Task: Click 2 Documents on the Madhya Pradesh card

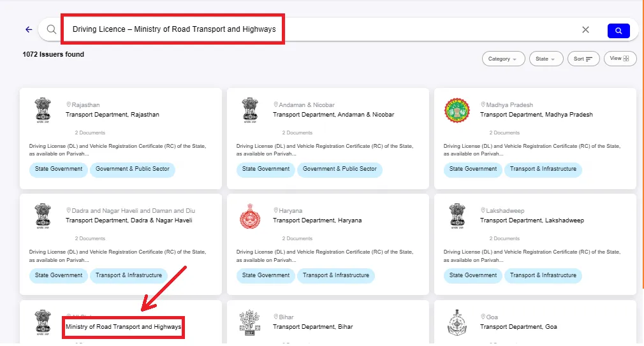Action: click(x=504, y=133)
